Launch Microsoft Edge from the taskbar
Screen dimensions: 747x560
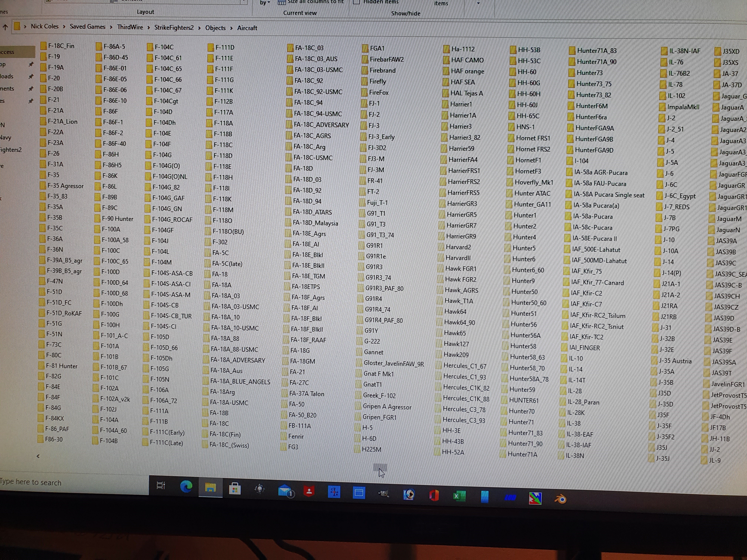click(x=186, y=486)
